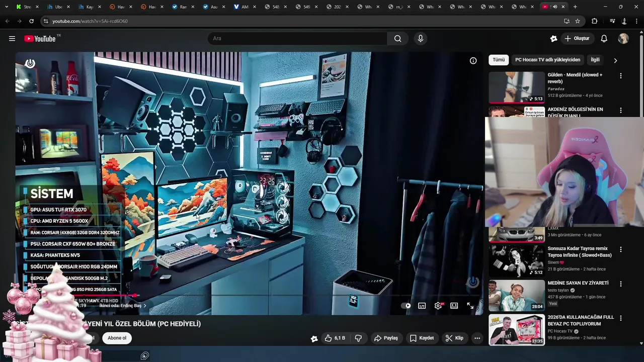Screen dimensions: 644x362
Task: Open the browser extensions puzzle icon
Action: [x=595, y=21]
